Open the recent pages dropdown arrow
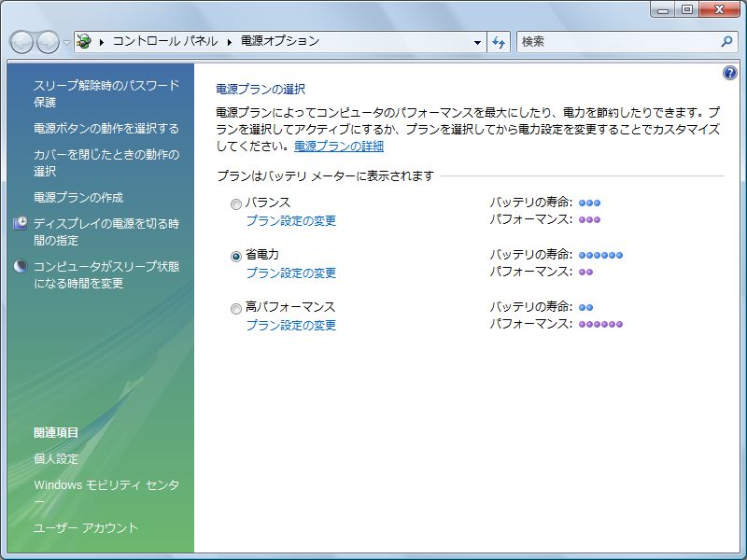The height and width of the screenshot is (560, 747). click(x=66, y=42)
